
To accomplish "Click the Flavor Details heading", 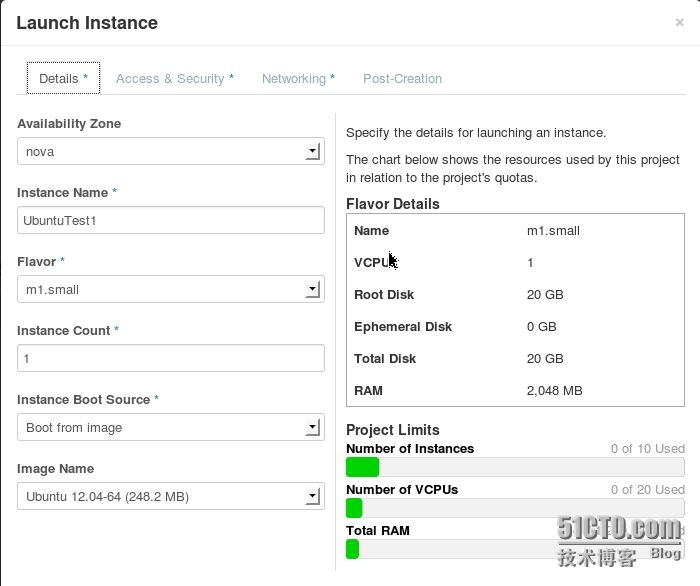I will pos(393,204).
